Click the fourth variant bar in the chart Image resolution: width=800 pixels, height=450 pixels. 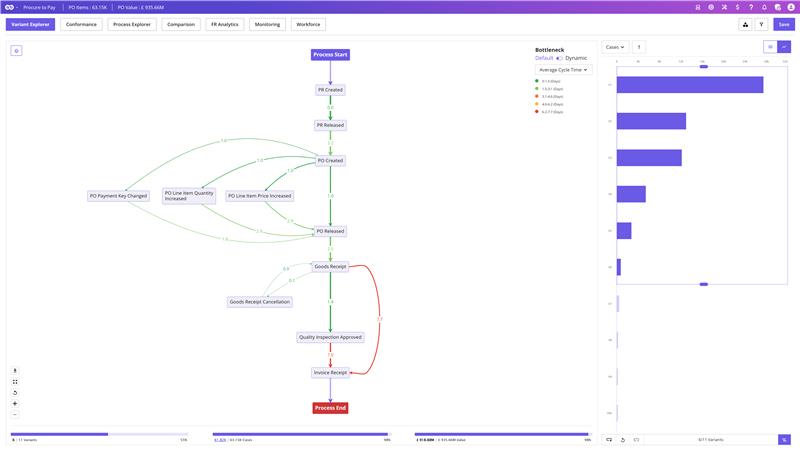tap(631, 194)
